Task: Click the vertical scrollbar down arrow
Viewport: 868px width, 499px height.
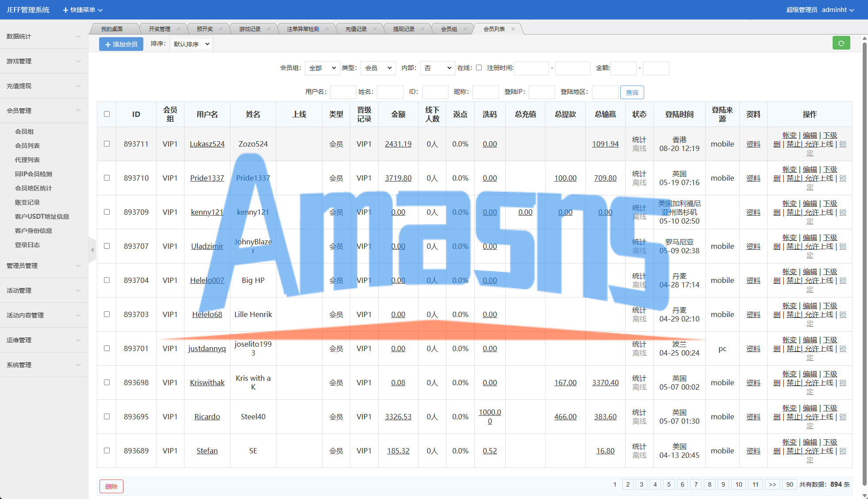Action: pos(864,495)
